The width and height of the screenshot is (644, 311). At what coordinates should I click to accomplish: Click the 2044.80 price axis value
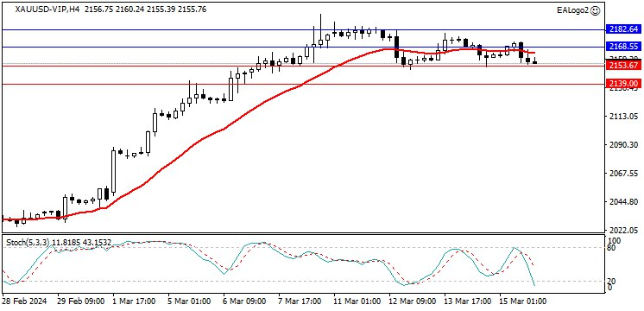point(623,202)
